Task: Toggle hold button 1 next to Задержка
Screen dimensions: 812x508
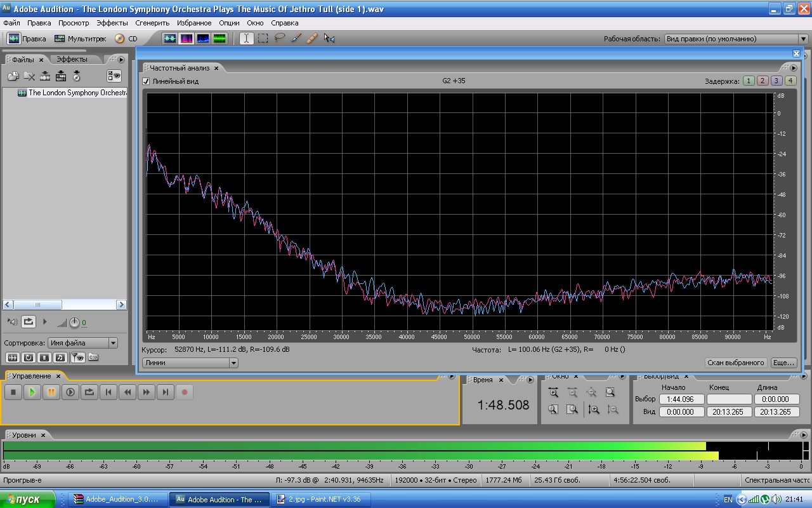Action: coord(749,81)
